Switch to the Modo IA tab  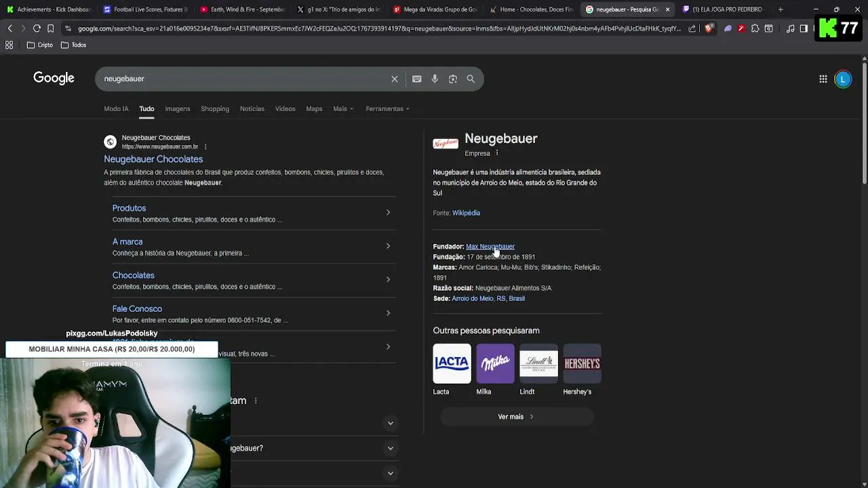[116, 108]
